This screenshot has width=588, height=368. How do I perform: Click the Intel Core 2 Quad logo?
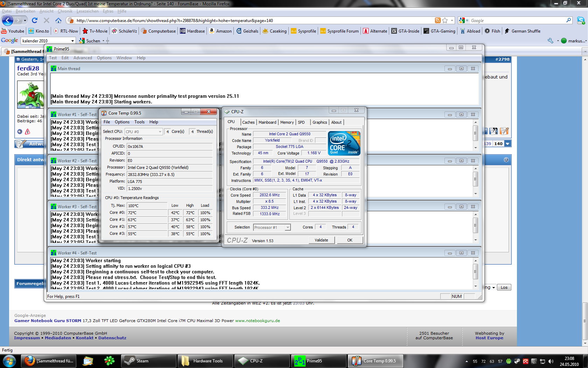click(x=344, y=143)
